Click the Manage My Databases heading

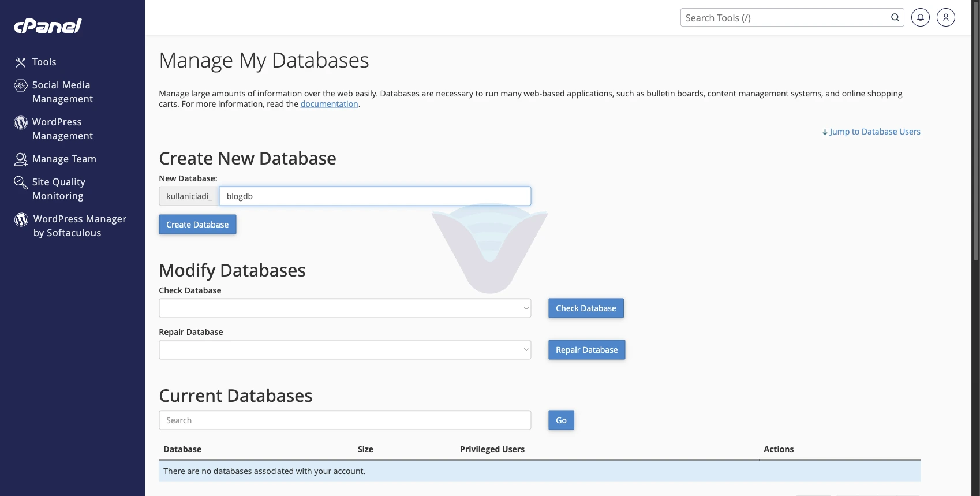coord(264,61)
